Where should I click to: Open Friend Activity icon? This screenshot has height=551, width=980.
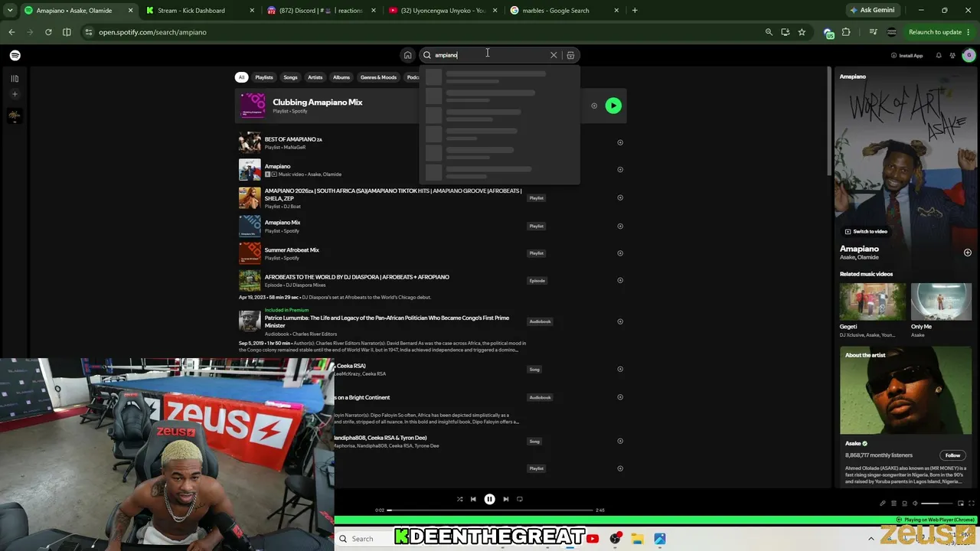pyautogui.click(x=952, y=55)
